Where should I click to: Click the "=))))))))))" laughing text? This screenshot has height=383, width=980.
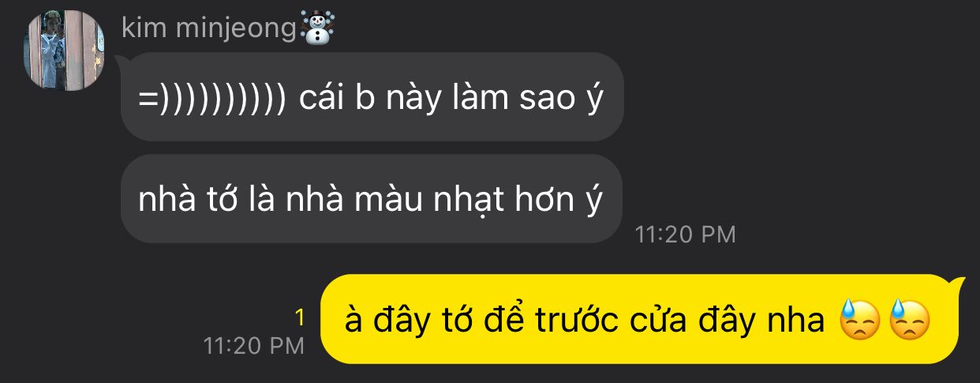(x=211, y=99)
